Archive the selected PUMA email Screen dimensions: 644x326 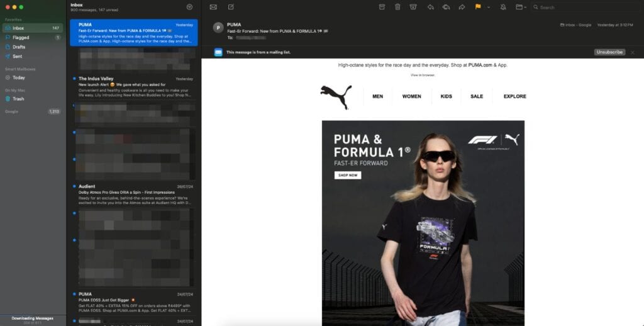[x=382, y=7]
